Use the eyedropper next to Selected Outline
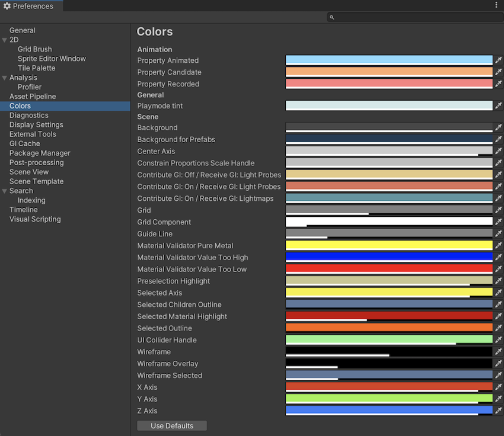 [498, 328]
